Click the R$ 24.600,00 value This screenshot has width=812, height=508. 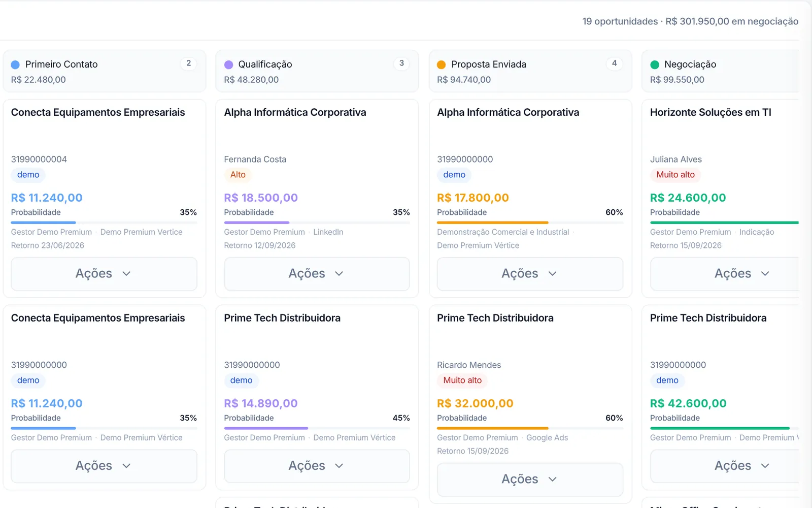[x=688, y=198]
